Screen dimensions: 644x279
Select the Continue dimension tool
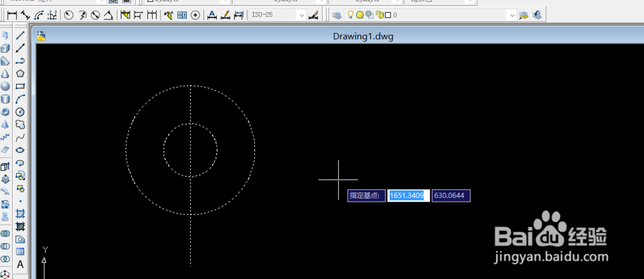tap(152, 15)
